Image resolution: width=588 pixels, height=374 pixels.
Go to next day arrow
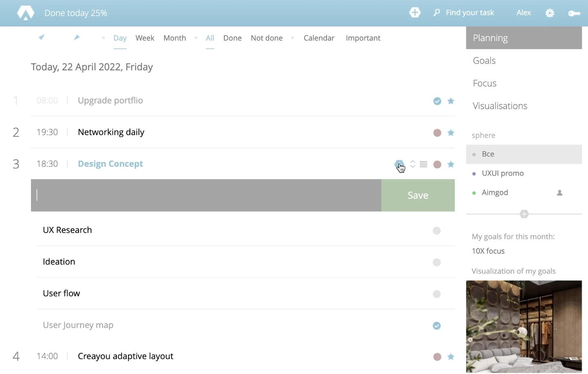[x=76, y=38]
